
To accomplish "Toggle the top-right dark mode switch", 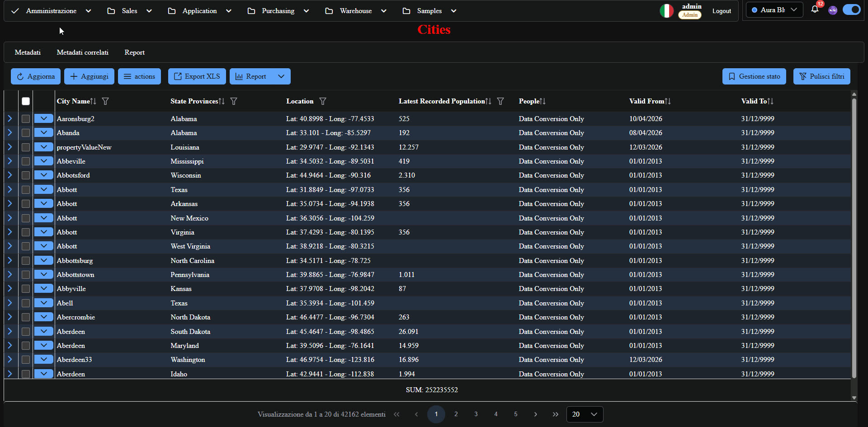I will click(x=852, y=9).
